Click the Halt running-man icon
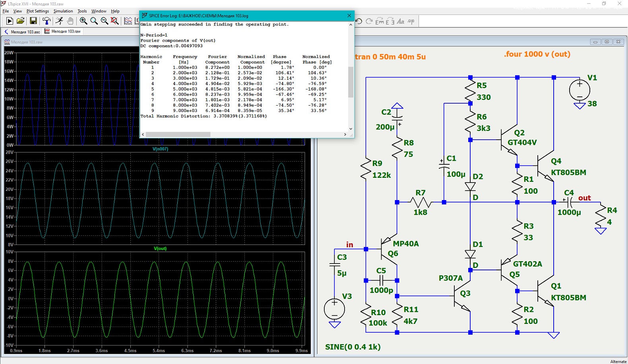This screenshot has height=364, width=628. point(59,21)
